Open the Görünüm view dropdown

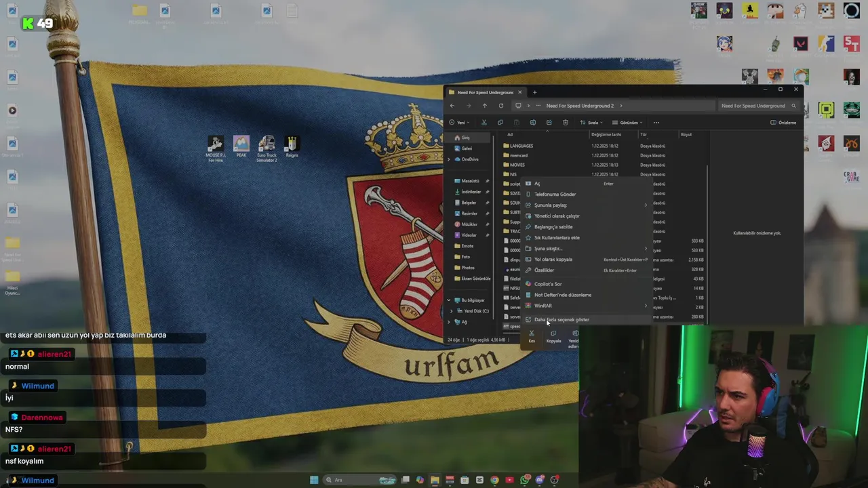tap(627, 123)
